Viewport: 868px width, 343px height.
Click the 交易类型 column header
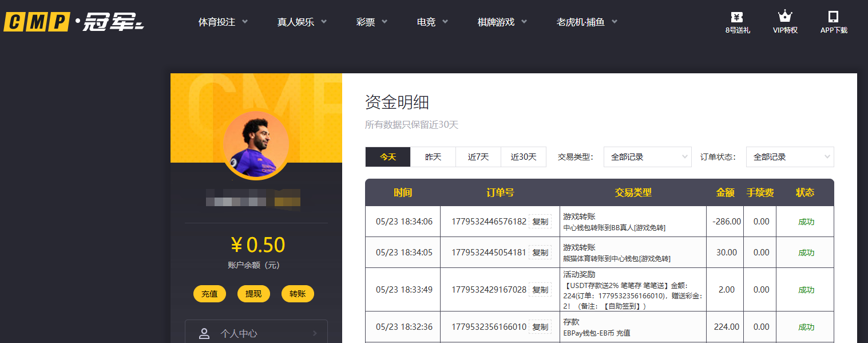(633, 193)
